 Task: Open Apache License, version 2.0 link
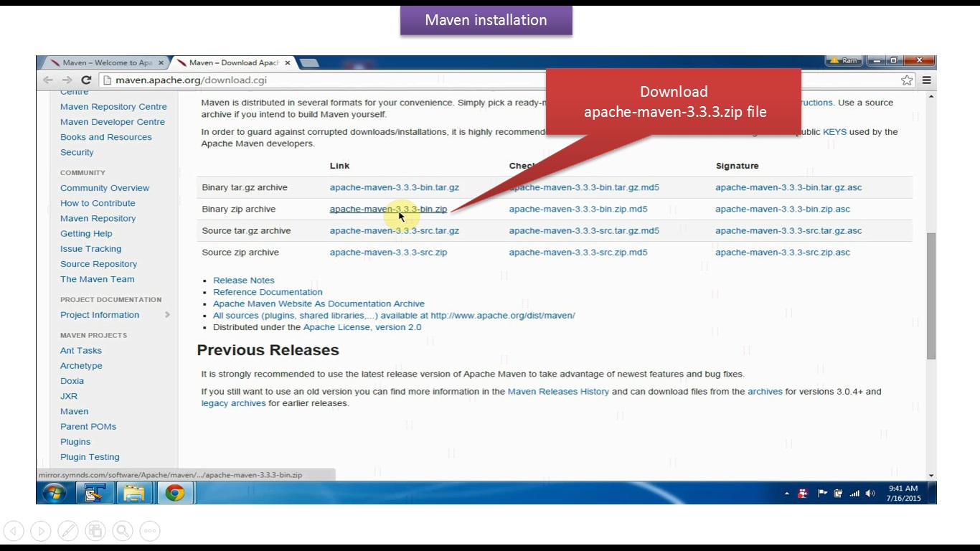362,327
